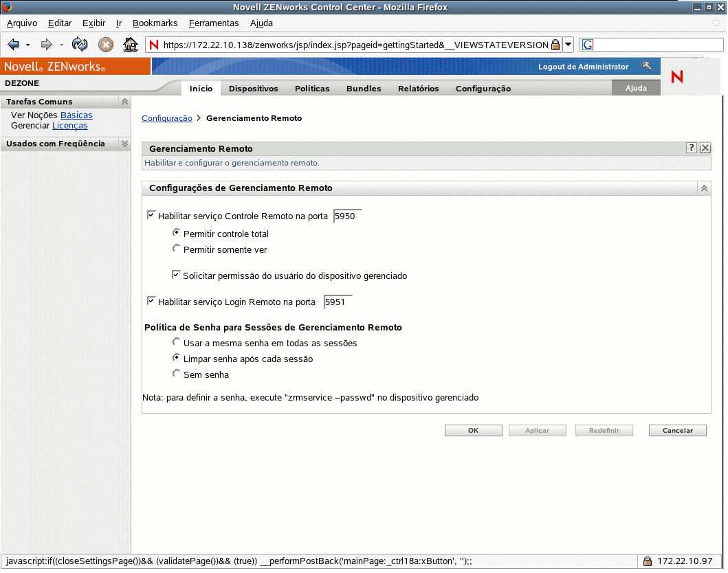This screenshot has width=728, height=573.
Task: Click the Novell N site icon in address bar
Action: coord(154,45)
